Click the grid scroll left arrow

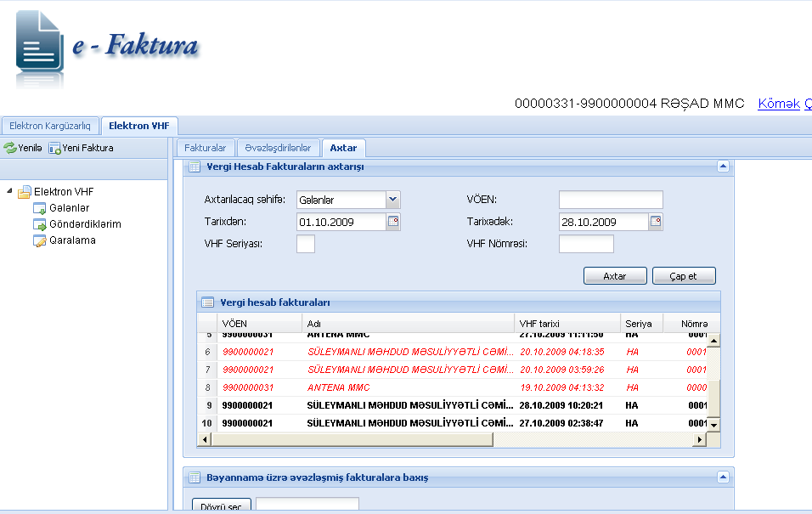coord(205,440)
